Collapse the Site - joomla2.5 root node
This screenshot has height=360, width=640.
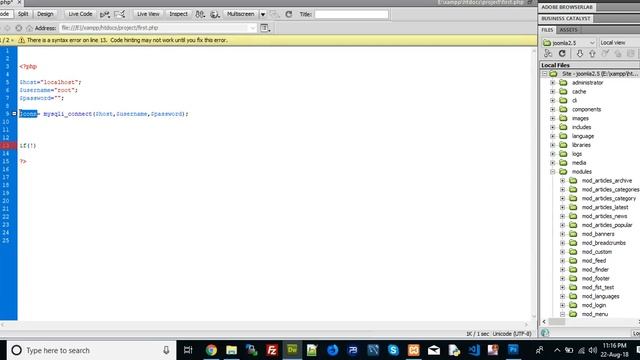[544, 74]
